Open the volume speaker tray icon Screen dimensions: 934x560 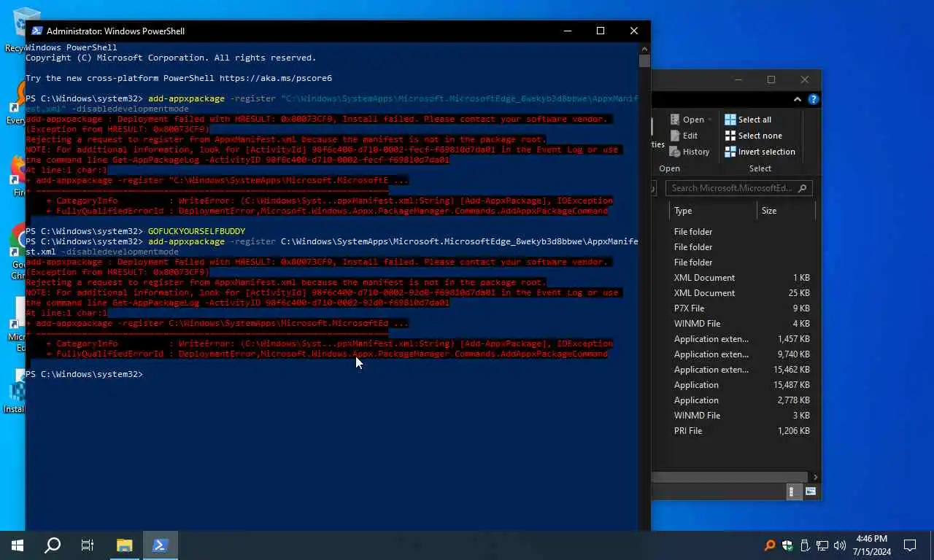pos(840,545)
